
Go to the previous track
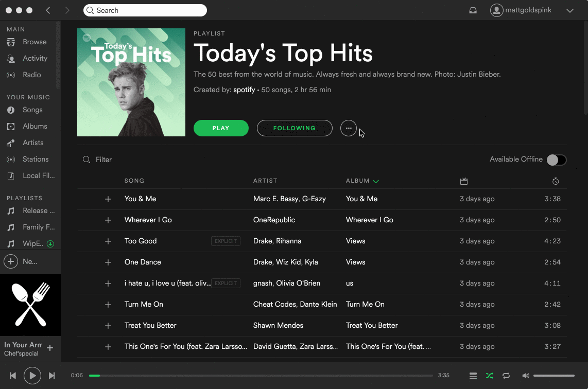[13, 376]
